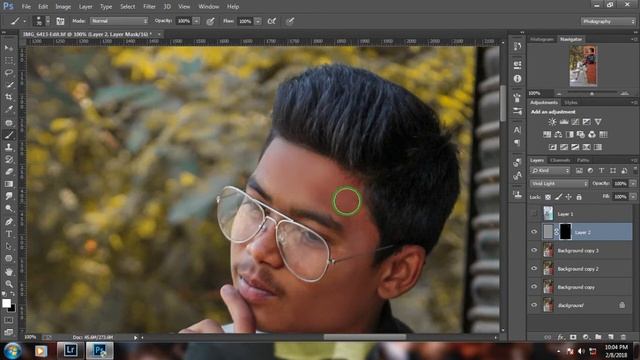Filter layers by type (T) icon
Viewport: 640px width, 360px height.
coord(601,171)
